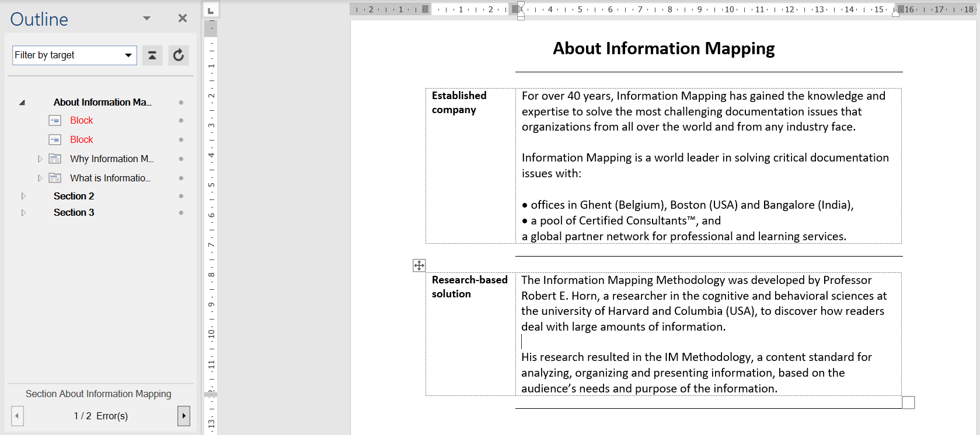Refresh the outline with the reload icon

[x=179, y=55]
